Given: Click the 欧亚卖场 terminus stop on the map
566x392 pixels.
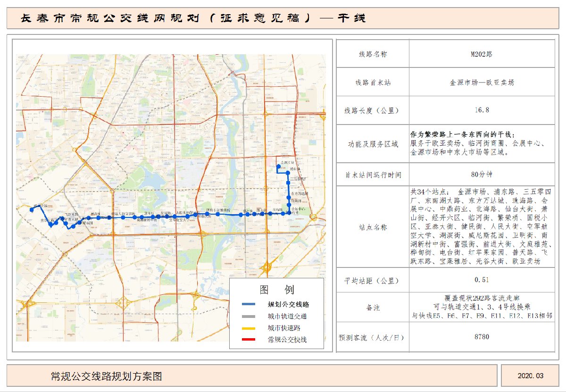Looking at the screenshot, I should coord(32,209).
